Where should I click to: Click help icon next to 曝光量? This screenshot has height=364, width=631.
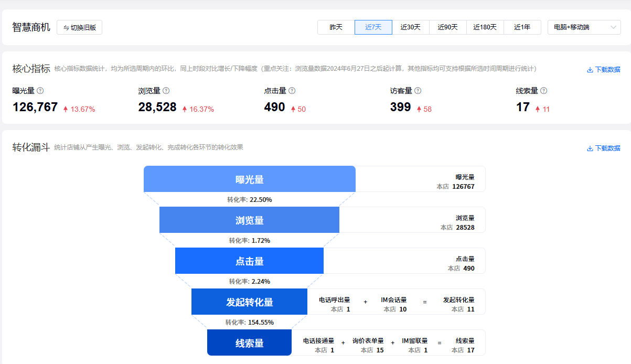(40, 91)
